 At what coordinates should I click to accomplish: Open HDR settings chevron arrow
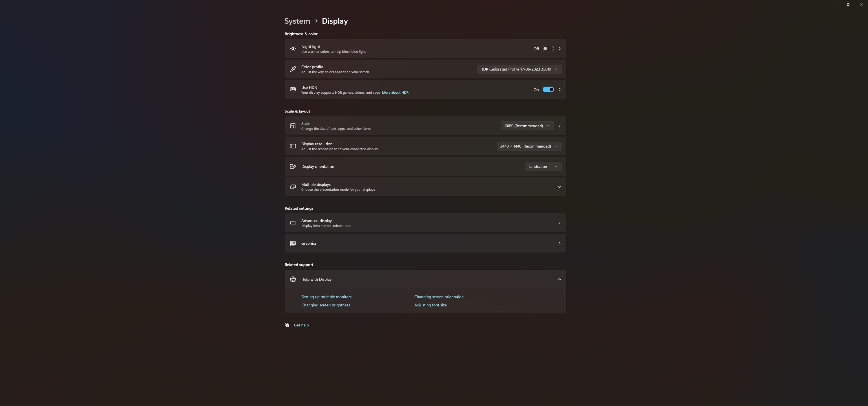tap(559, 89)
